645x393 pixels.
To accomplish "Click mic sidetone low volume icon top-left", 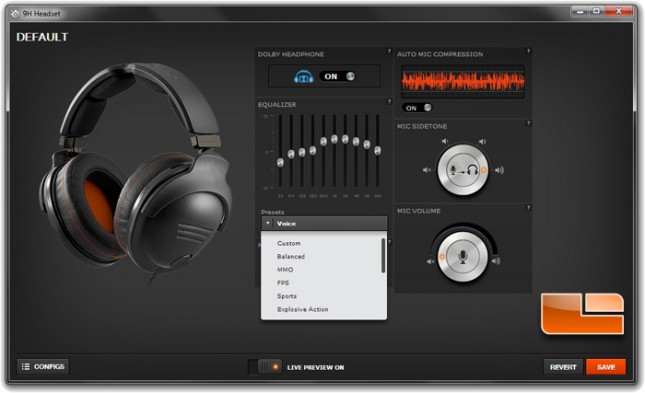I will click(x=445, y=141).
